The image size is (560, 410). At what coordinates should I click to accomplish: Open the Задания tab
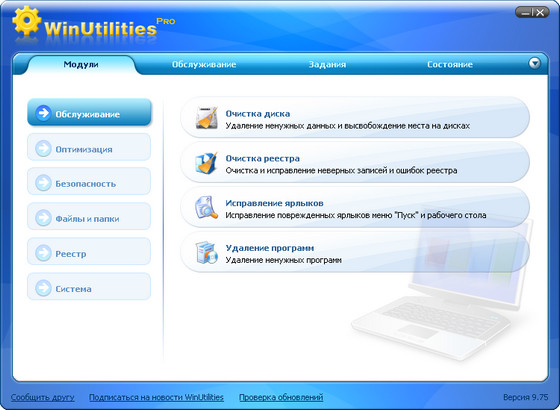point(327,65)
